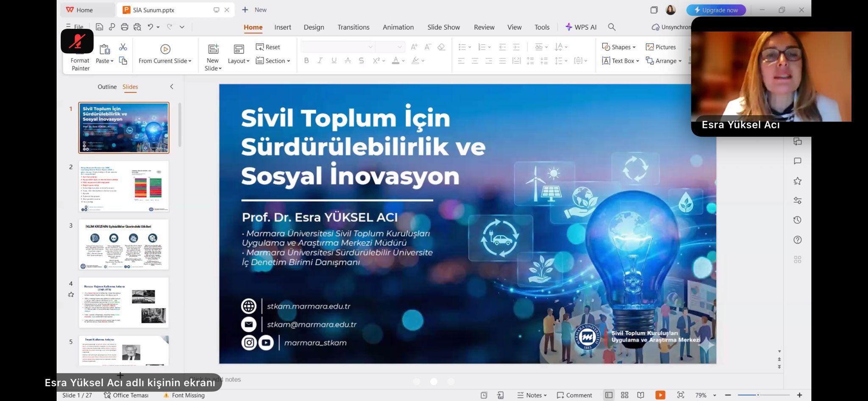Switch to the Design ribbon tab
The height and width of the screenshot is (401, 868).
tap(314, 27)
